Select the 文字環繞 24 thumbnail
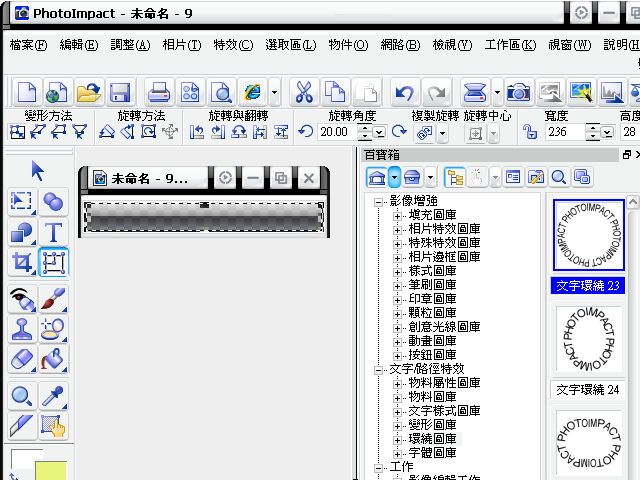 [589, 340]
